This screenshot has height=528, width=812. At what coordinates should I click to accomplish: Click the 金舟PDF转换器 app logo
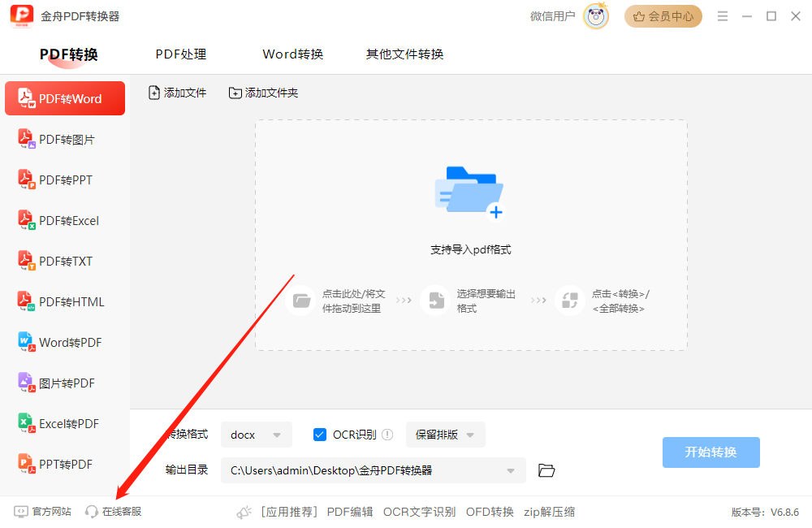click(x=22, y=16)
